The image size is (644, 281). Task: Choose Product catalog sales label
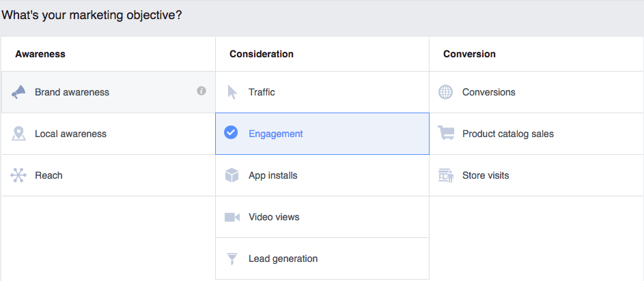(x=508, y=134)
